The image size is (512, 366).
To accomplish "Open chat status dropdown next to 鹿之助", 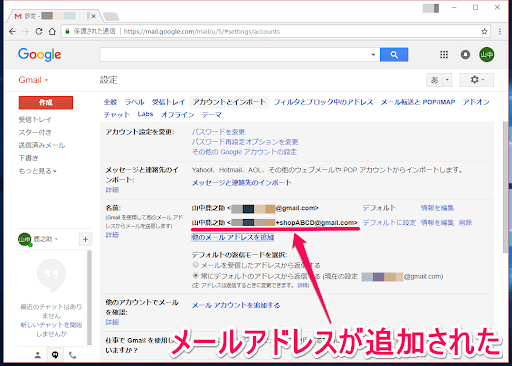I will coord(56,239).
